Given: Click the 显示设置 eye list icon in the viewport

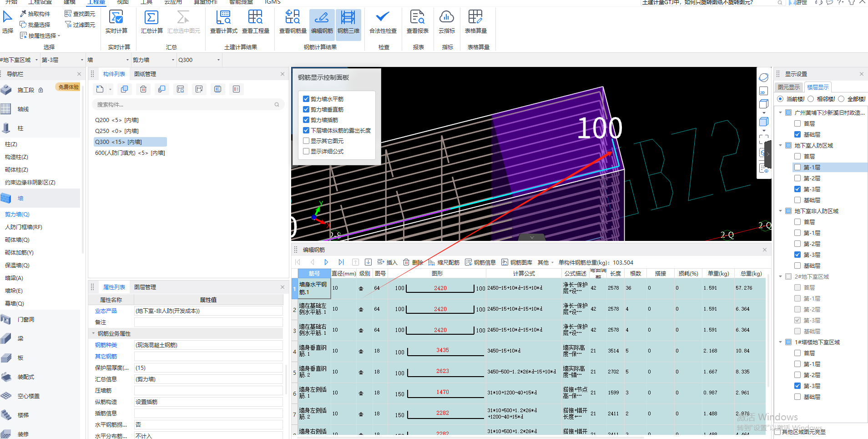Looking at the screenshot, I should [x=764, y=168].
